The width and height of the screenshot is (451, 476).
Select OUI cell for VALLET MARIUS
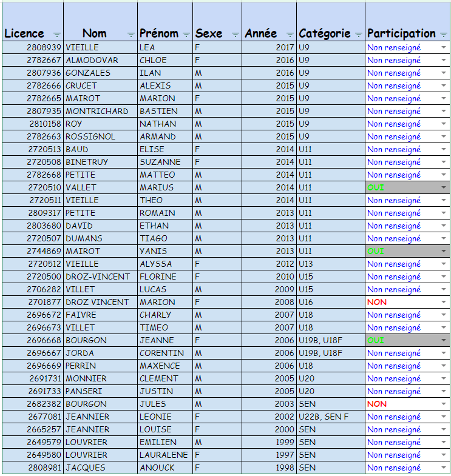coord(408,187)
